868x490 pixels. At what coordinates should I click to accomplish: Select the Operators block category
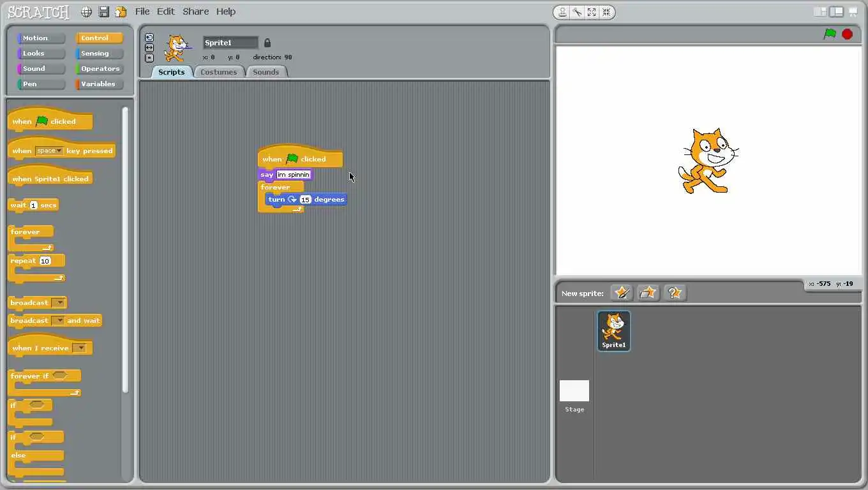click(x=100, y=69)
